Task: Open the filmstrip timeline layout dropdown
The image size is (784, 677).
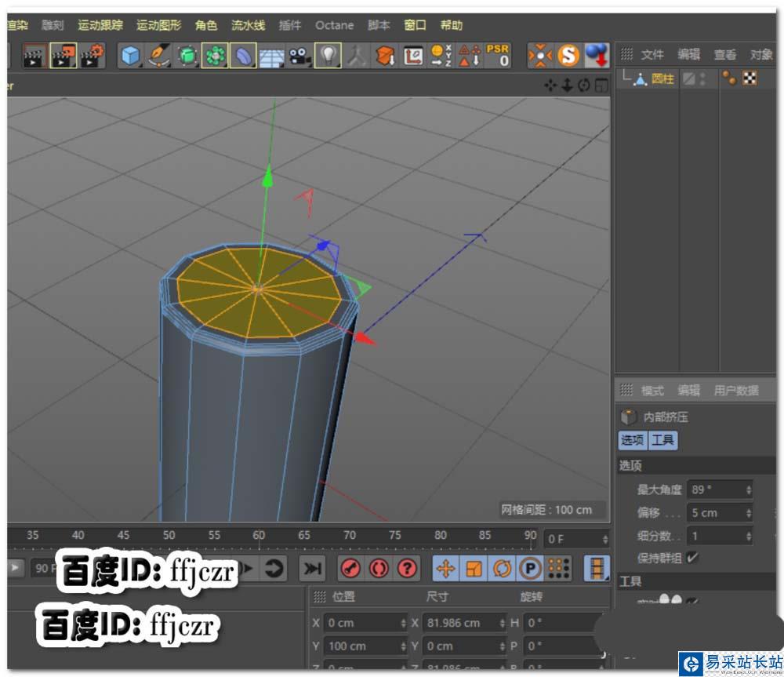Action: pyautogui.click(x=597, y=569)
